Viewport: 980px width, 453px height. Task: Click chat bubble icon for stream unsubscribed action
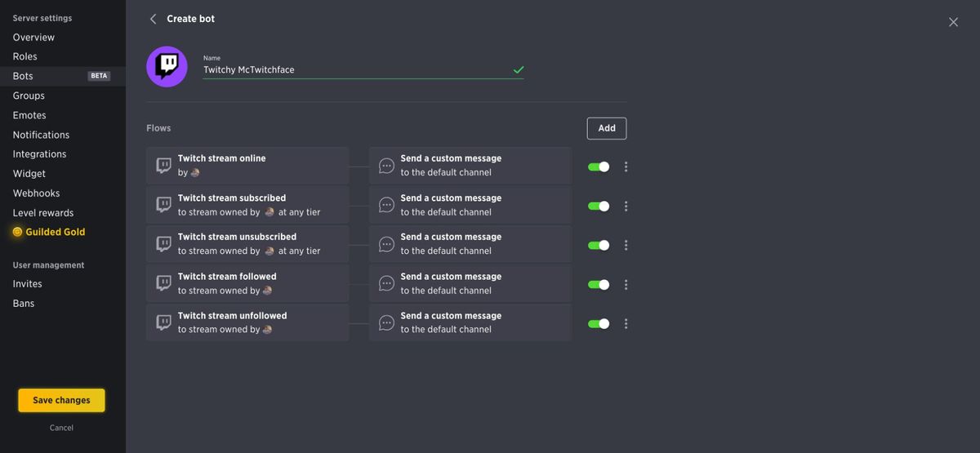click(x=386, y=244)
